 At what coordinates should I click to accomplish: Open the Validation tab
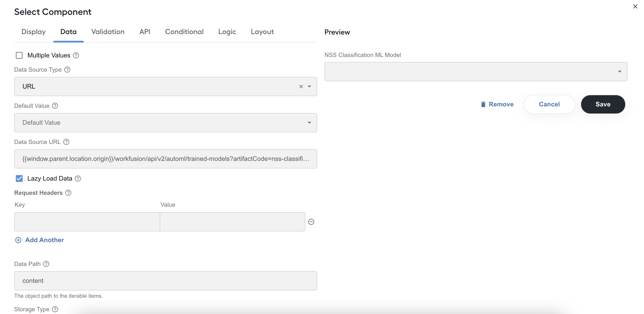(108, 32)
